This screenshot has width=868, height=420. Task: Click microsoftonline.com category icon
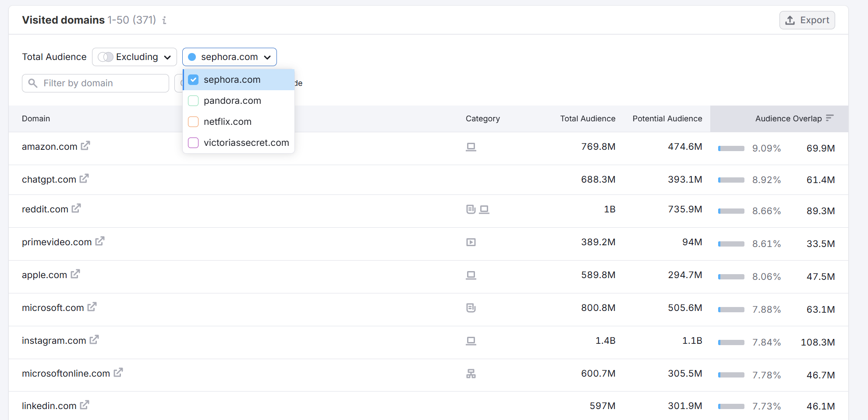(471, 374)
